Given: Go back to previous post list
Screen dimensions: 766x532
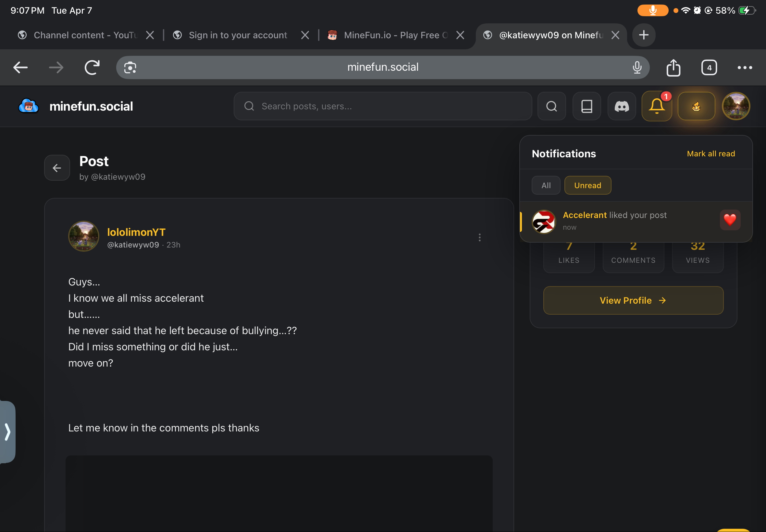Looking at the screenshot, I should coord(57,168).
